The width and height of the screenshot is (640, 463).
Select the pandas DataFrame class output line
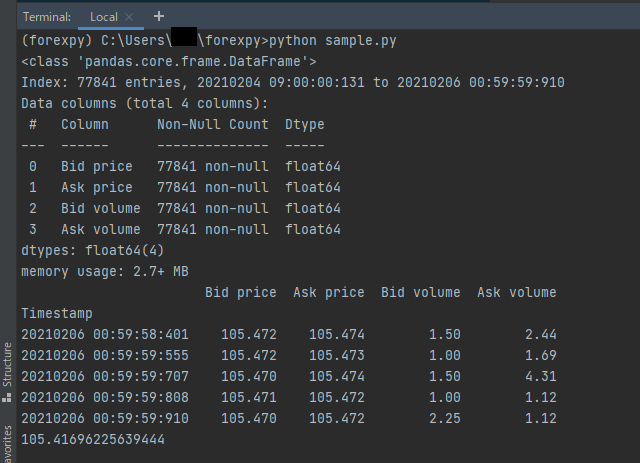[168, 62]
